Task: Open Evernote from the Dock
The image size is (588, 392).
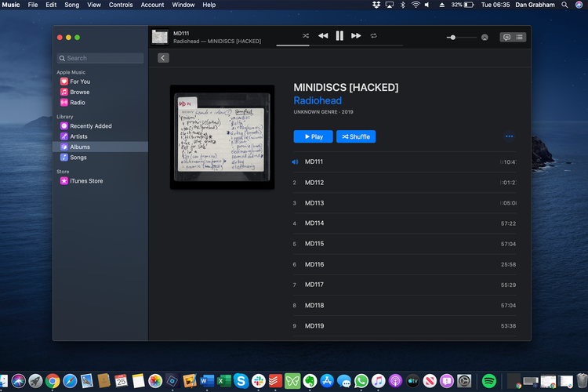Action: click(x=310, y=381)
